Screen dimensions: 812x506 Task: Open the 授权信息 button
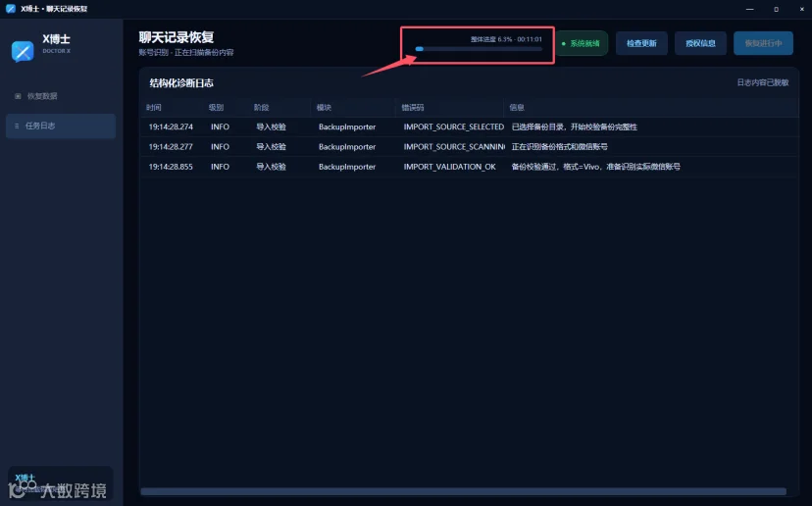(700, 43)
